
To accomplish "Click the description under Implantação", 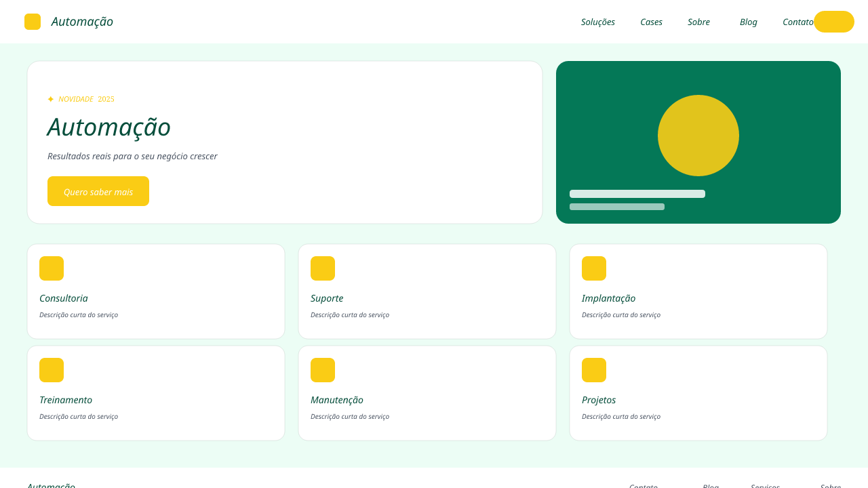I will tap(621, 314).
